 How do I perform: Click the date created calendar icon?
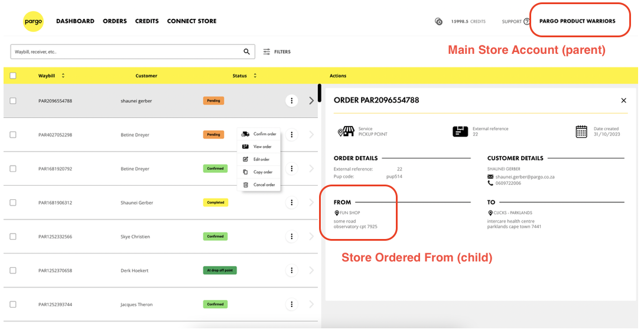click(581, 131)
